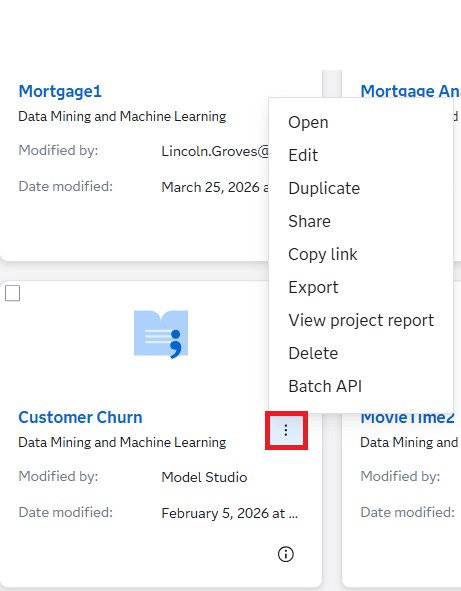Click Model Studio modified-by value

204,477
